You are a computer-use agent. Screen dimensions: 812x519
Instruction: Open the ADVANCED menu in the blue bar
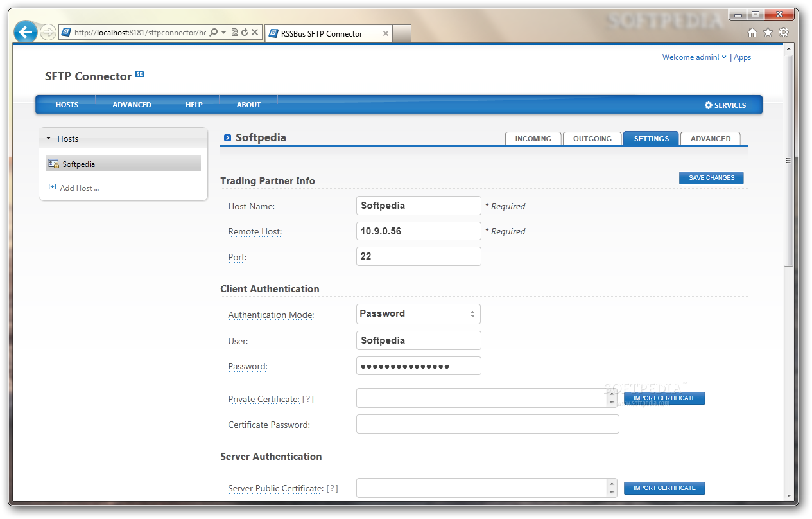tap(132, 105)
